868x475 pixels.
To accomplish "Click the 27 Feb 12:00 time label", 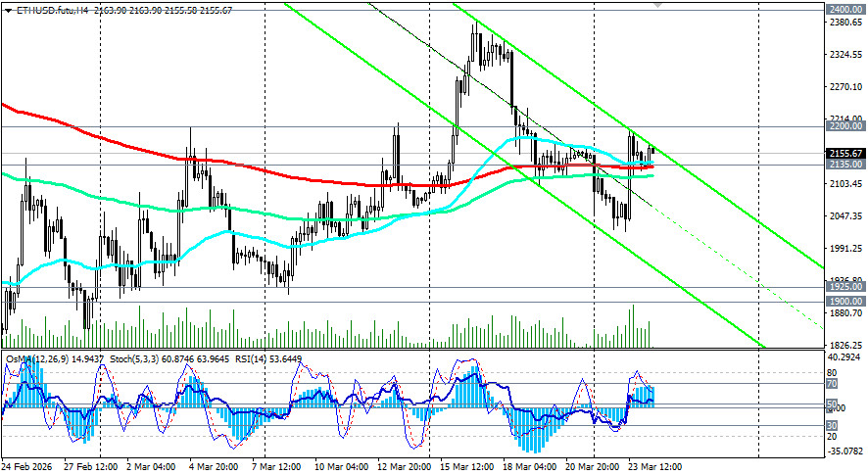I will (x=90, y=467).
